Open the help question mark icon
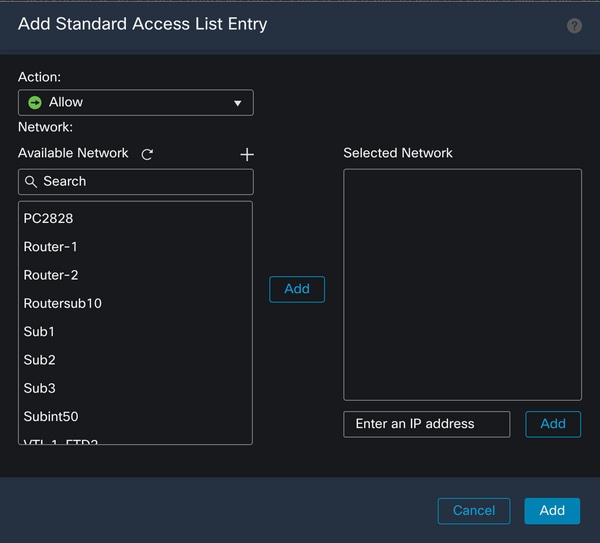Image resolution: width=600 pixels, height=543 pixels. point(574,26)
